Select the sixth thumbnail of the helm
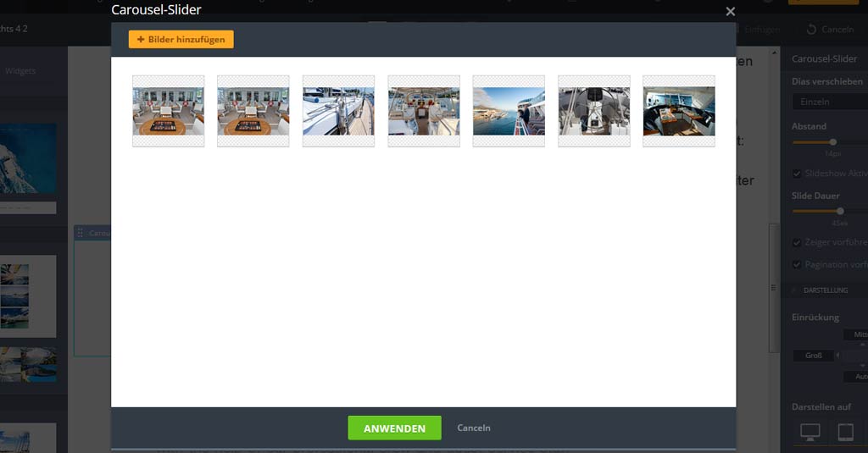This screenshot has width=868, height=453. point(593,112)
